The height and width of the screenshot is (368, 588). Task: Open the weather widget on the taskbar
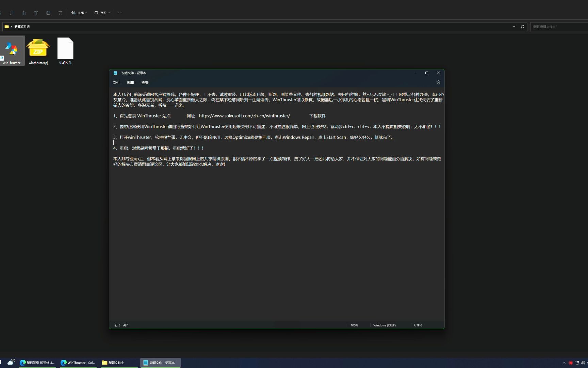pos(11,362)
